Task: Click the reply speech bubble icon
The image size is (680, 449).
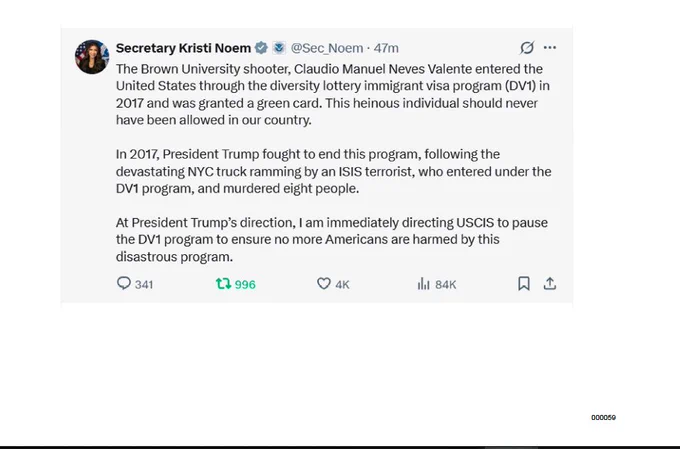Action: [124, 283]
